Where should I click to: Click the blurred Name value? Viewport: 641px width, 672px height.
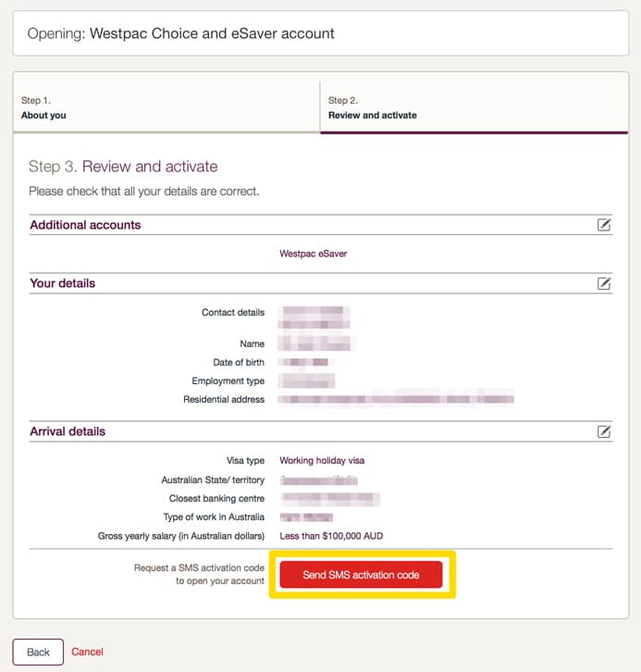click(x=317, y=343)
